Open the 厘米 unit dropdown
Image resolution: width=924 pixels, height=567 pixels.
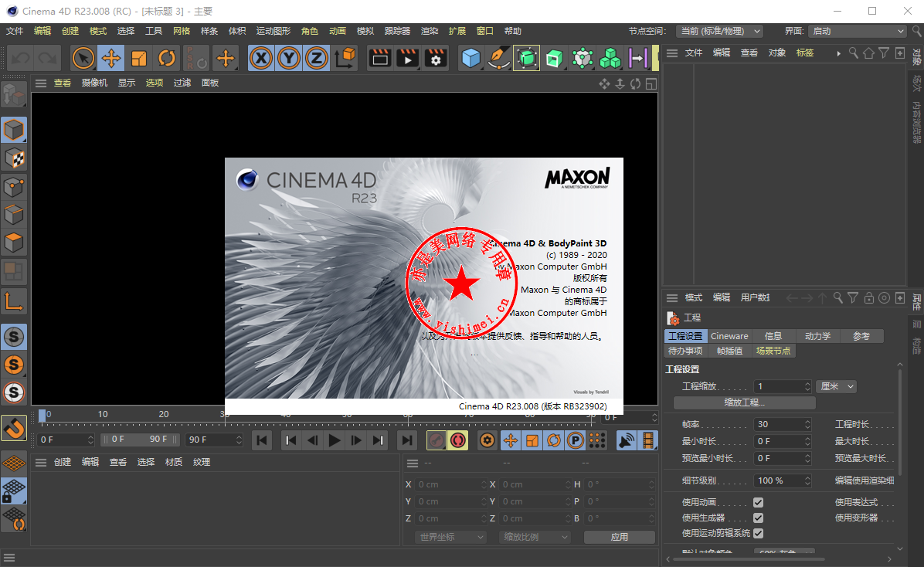tap(836, 387)
